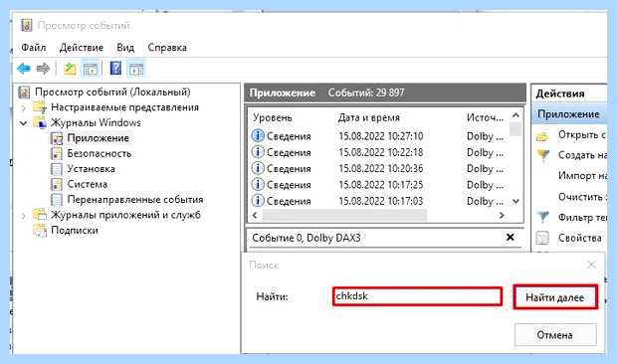Select Подписки in the tree

pos(75,231)
